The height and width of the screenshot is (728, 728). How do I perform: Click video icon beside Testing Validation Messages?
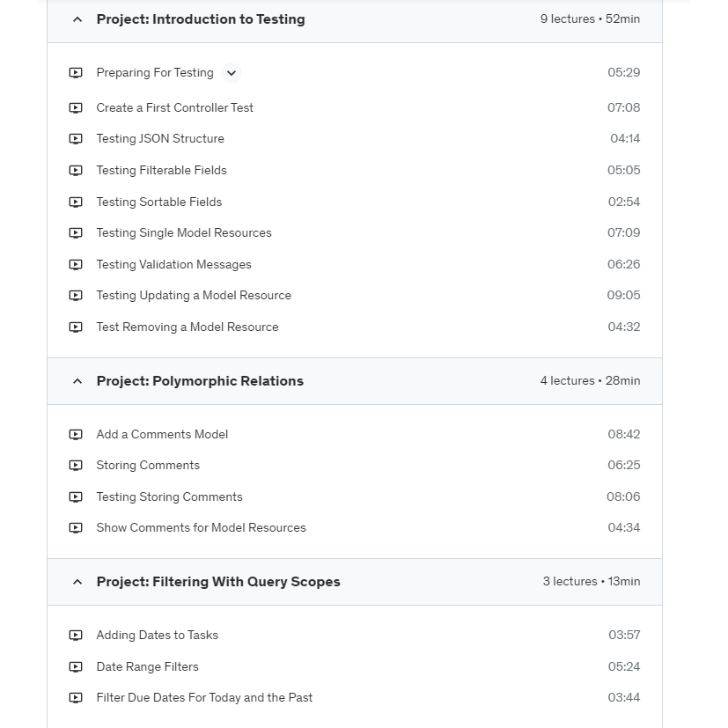pyautogui.click(x=76, y=264)
